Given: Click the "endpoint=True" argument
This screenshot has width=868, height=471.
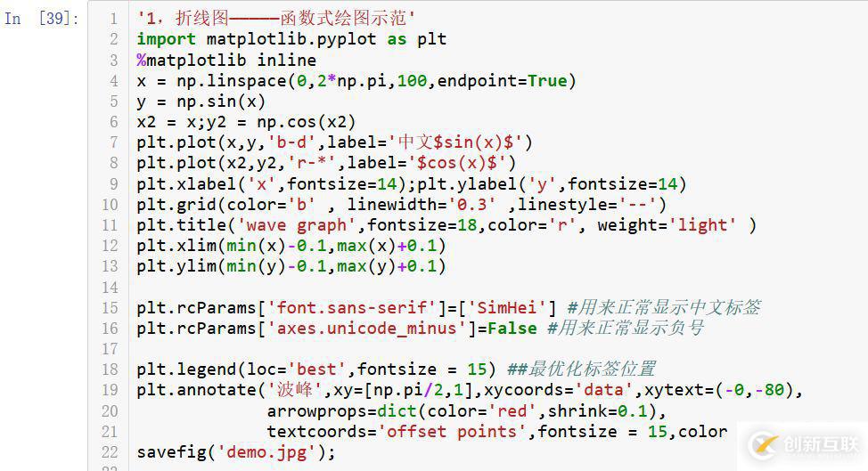Looking at the screenshot, I should click(502, 81).
